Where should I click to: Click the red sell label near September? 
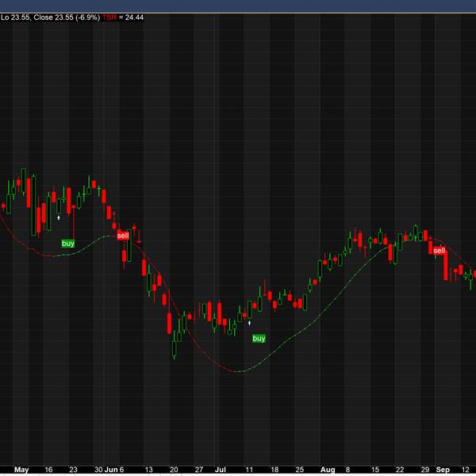pos(439,251)
